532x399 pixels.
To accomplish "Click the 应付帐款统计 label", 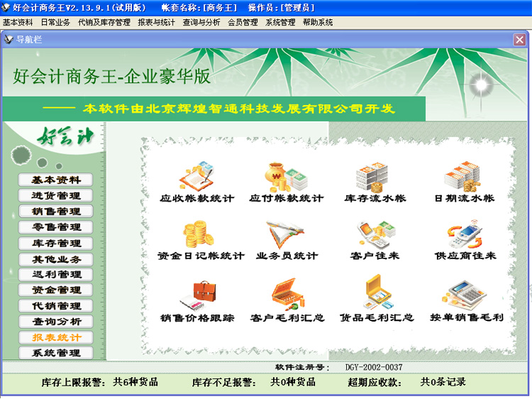I will 287,198.
